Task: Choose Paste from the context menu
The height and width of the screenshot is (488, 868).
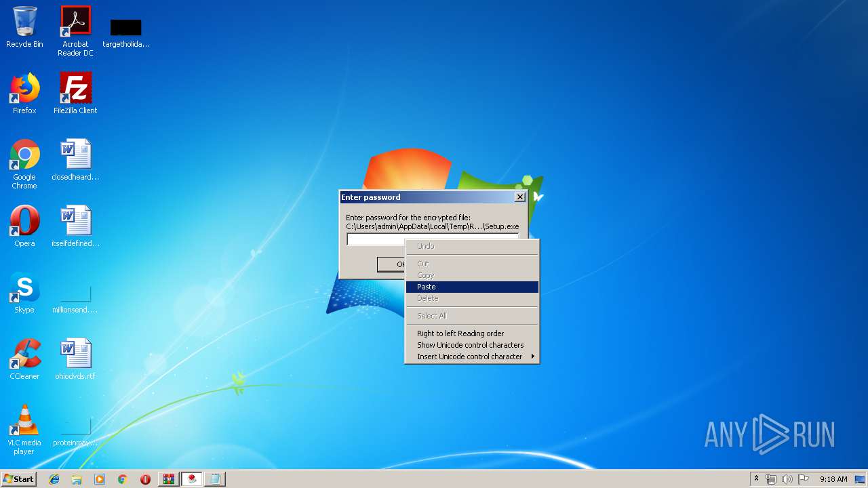Action: click(472, 287)
